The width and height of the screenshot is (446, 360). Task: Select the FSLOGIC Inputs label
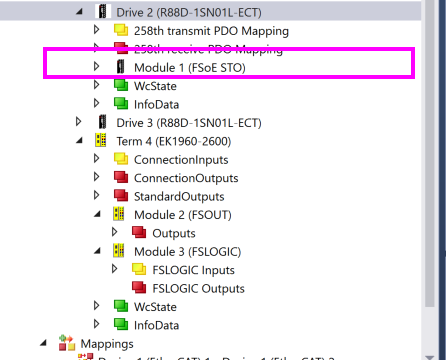tap(193, 270)
